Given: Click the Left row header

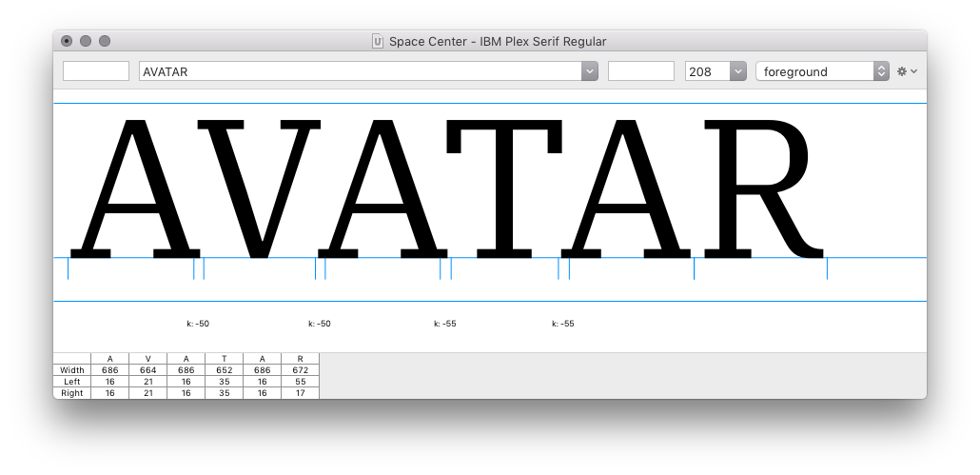Looking at the screenshot, I should tap(72, 382).
